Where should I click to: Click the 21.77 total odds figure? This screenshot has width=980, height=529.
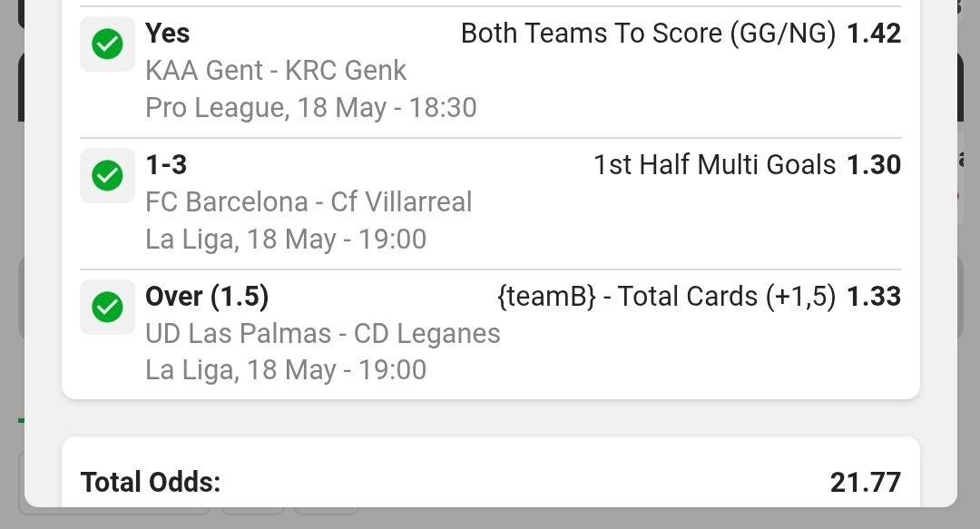[x=865, y=482]
